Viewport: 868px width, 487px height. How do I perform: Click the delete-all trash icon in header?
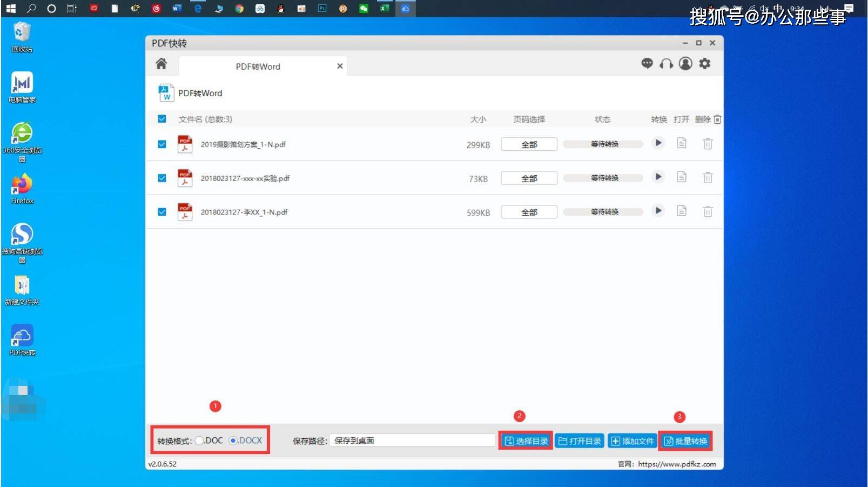coord(717,119)
